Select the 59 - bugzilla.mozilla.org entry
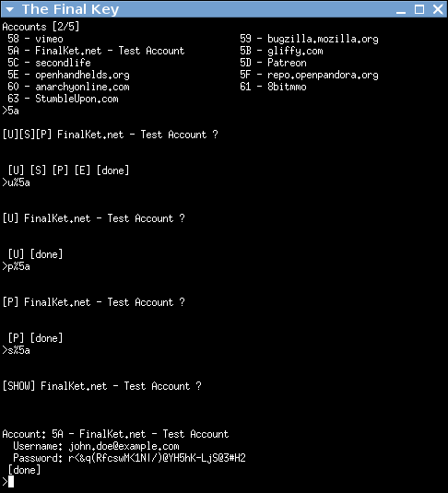 click(309, 39)
